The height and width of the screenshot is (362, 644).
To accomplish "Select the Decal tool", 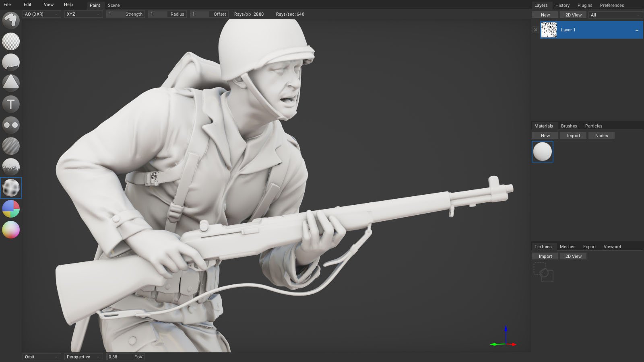I will (11, 83).
